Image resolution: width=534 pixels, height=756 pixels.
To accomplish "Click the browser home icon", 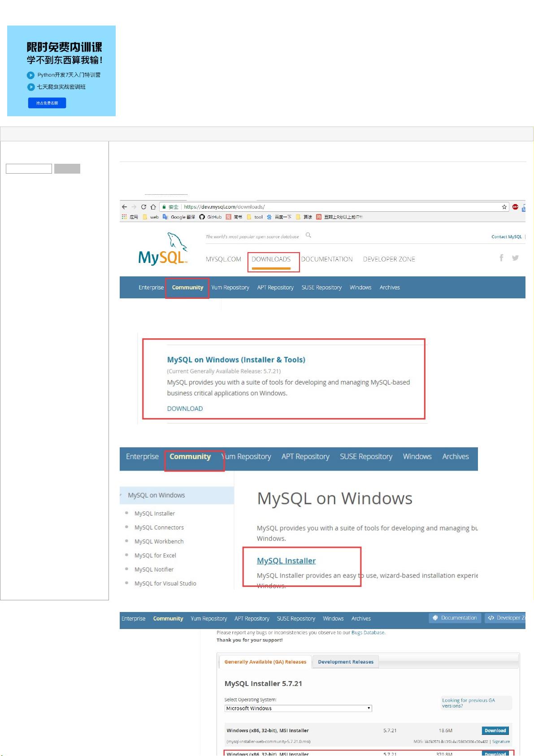I will click(x=153, y=207).
